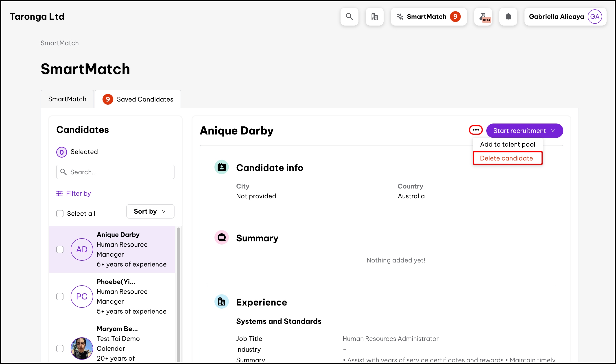Click the Experience building icon
Screen dimensions: 616x364
(x=222, y=302)
